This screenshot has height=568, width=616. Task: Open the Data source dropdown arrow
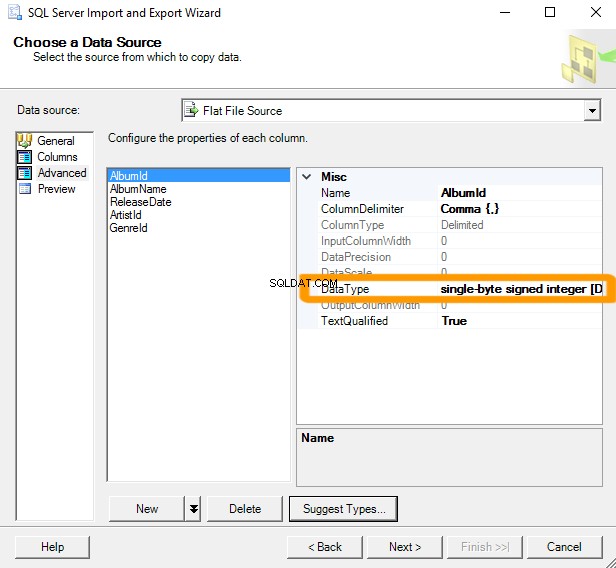pyautogui.click(x=592, y=111)
